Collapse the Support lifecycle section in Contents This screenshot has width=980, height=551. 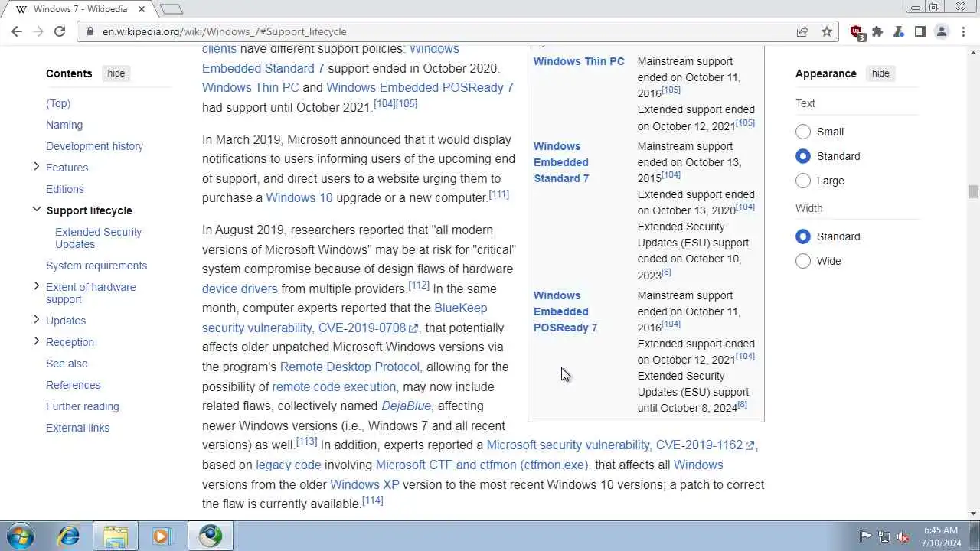point(36,210)
